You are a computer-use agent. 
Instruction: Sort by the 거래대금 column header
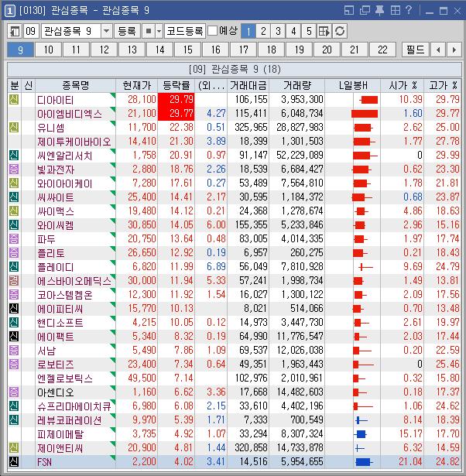pyautogui.click(x=248, y=86)
